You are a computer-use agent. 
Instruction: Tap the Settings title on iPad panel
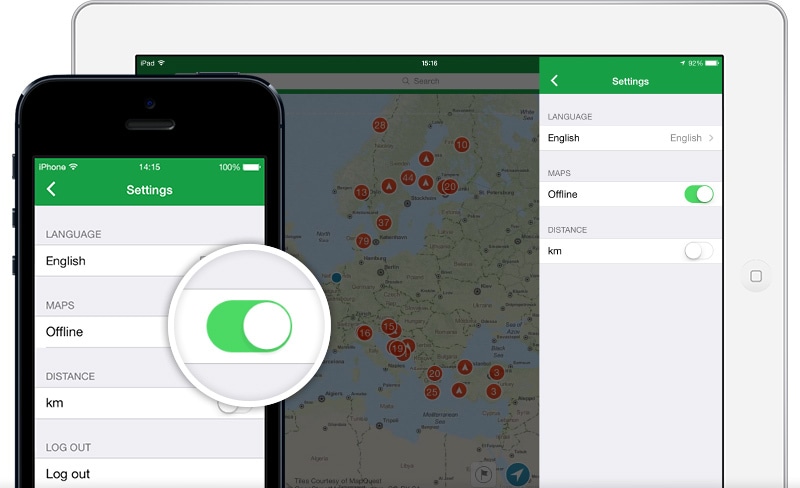630,81
